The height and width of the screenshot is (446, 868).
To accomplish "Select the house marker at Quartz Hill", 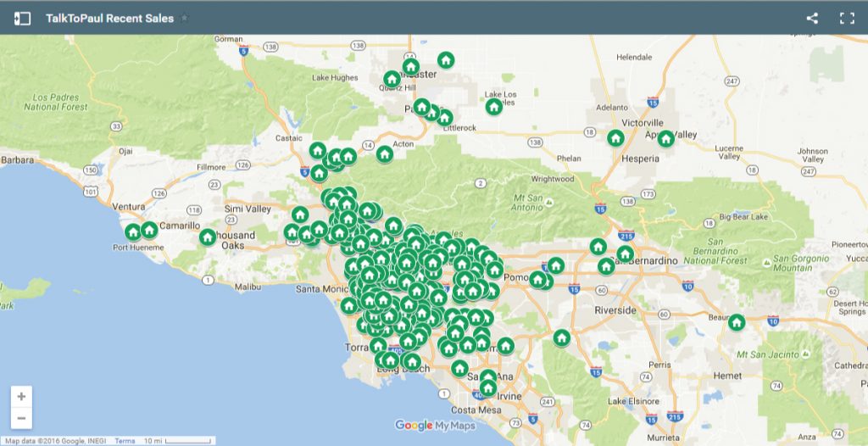I will click(392, 79).
